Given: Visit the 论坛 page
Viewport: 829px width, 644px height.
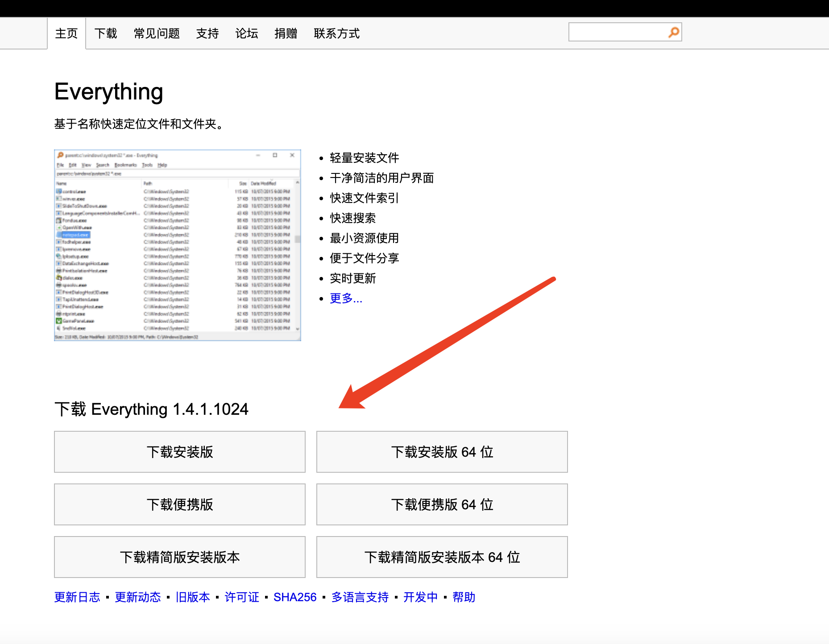Looking at the screenshot, I should pyautogui.click(x=247, y=33).
